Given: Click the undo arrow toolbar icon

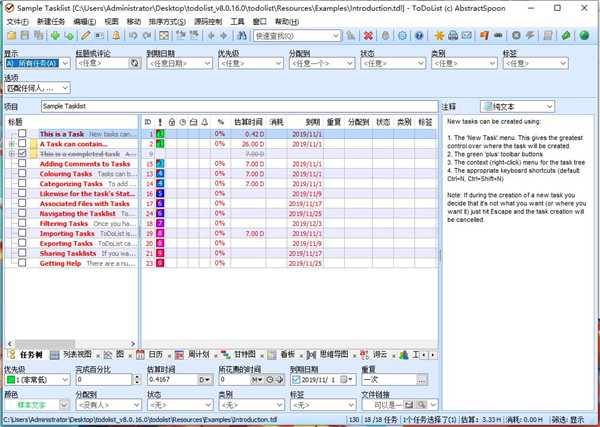Looking at the screenshot, I should point(133,35).
